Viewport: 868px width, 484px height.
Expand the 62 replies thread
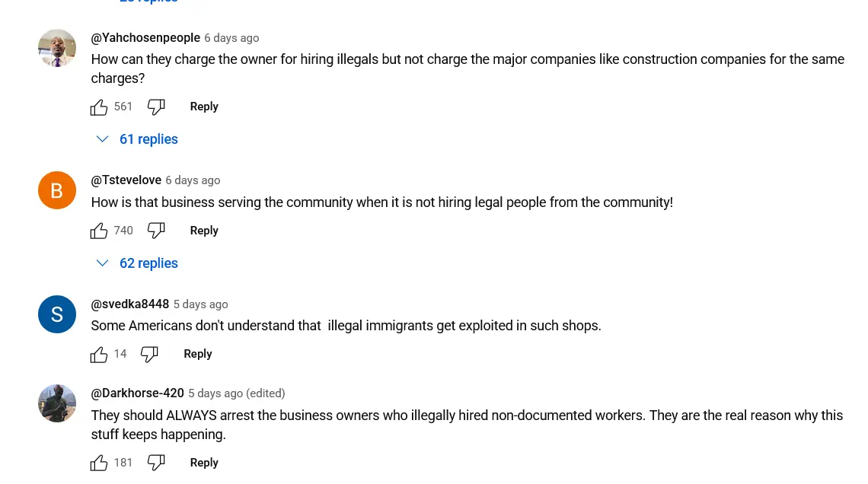137,263
